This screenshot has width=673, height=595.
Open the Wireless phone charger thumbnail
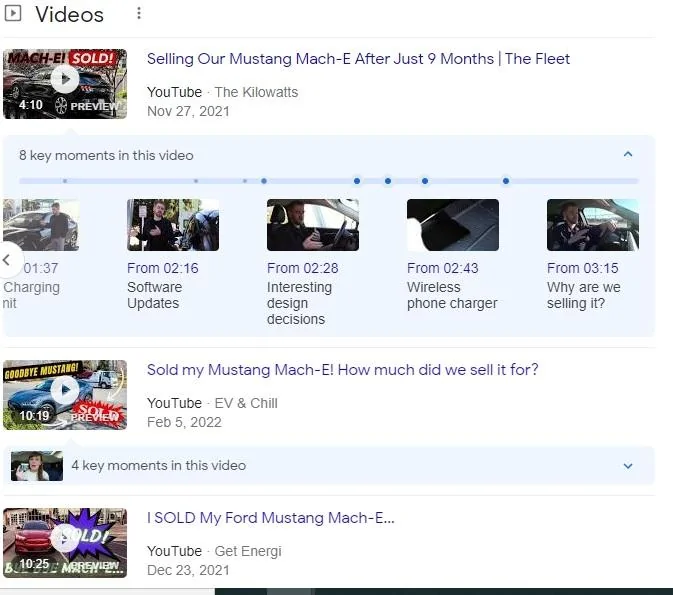(x=453, y=225)
